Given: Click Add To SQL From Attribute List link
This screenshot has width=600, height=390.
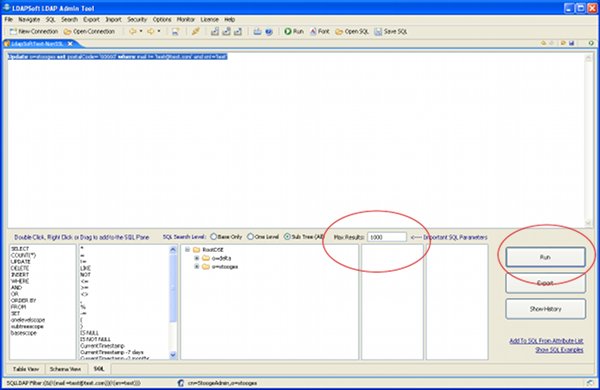Looking at the screenshot, I should point(546,341).
